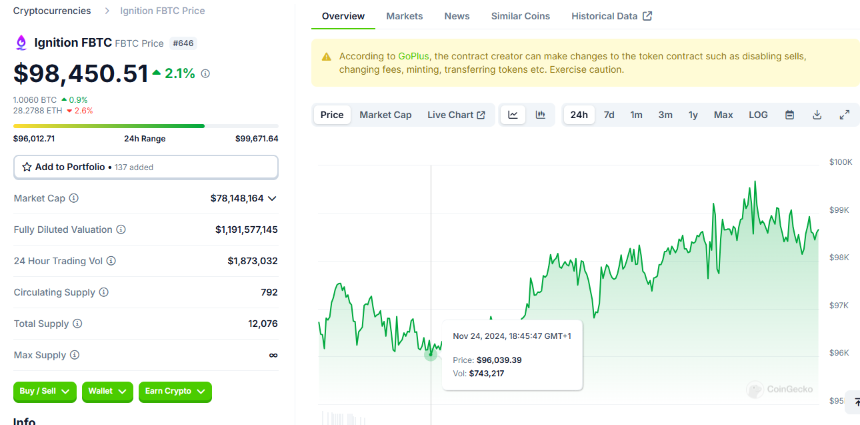
Task: Switch to the Markets tab
Action: pos(404,16)
